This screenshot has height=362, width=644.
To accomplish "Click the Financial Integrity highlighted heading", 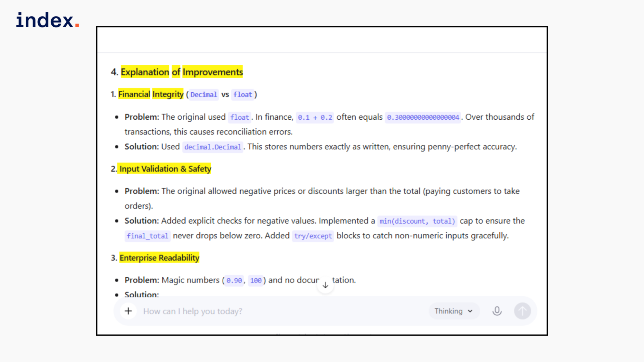I will click(150, 94).
